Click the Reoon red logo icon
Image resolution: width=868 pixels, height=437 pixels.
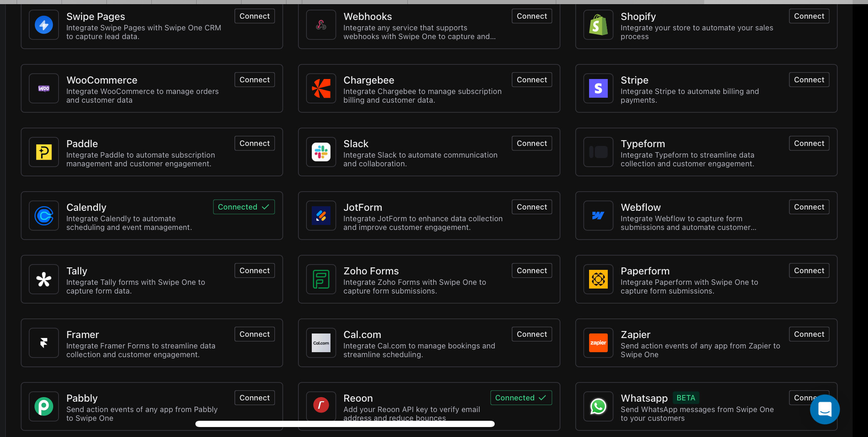[x=321, y=405]
